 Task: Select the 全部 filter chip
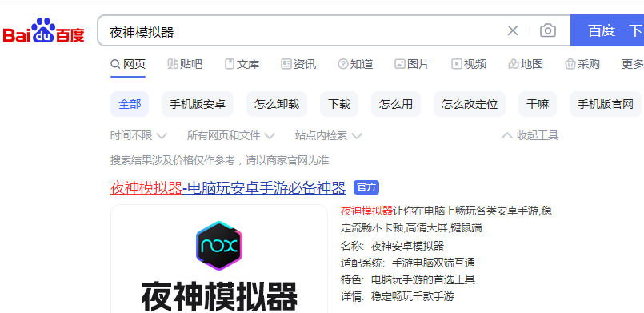click(130, 104)
